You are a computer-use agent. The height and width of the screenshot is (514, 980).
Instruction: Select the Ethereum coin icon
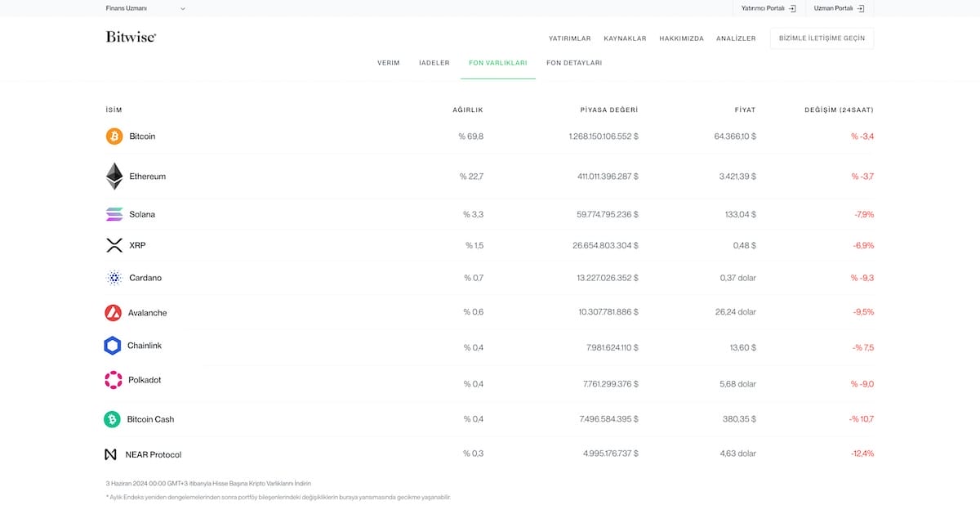click(x=114, y=176)
